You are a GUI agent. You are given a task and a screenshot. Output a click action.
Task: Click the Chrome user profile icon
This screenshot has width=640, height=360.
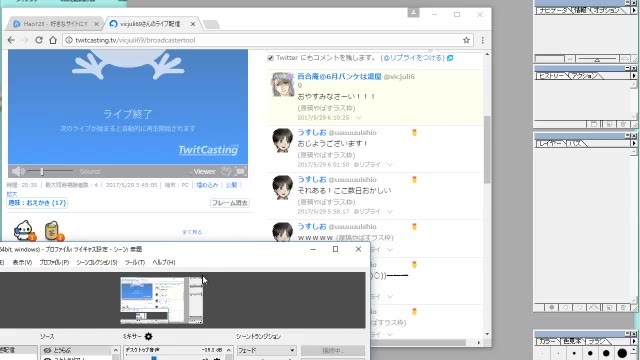(x=413, y=13)
